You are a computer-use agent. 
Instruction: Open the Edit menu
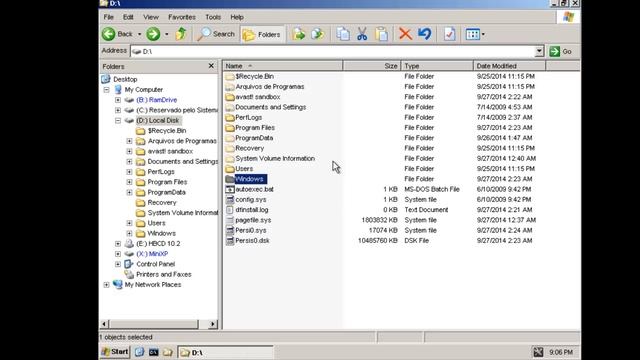coord(128,17)
